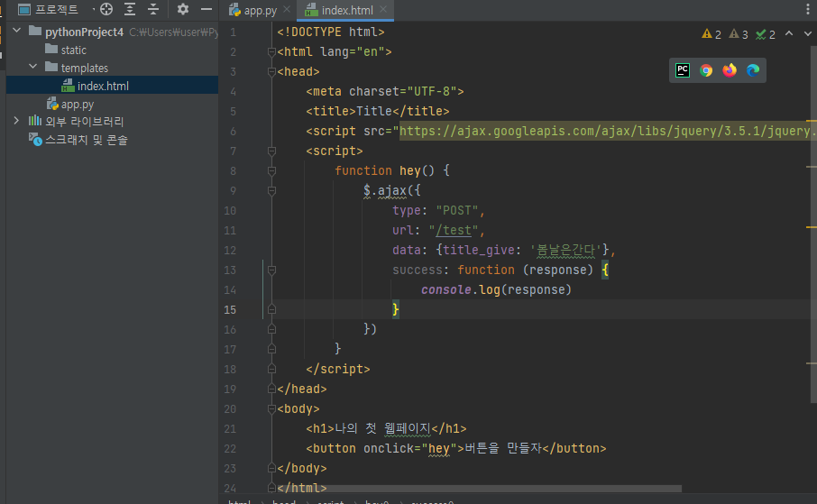Open editor tabs more options menu
This screenshot has height=504, width=817.
[x=808, y=9]
